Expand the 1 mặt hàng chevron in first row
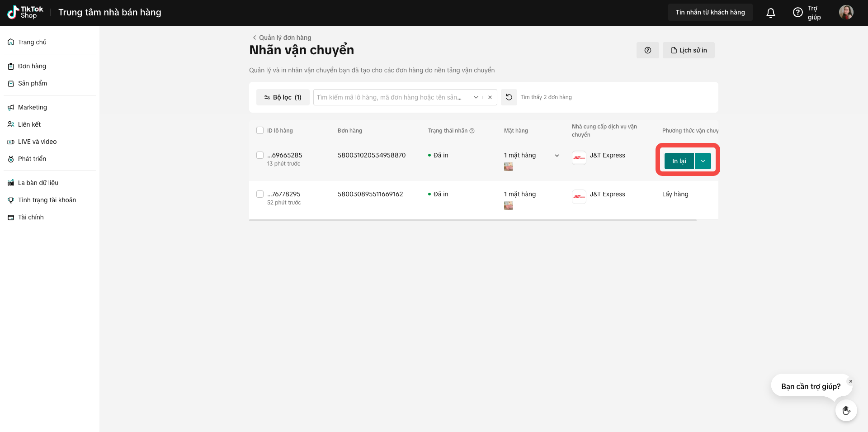The image size is (868, 432). pyautogui.click(x=557, y=156)
